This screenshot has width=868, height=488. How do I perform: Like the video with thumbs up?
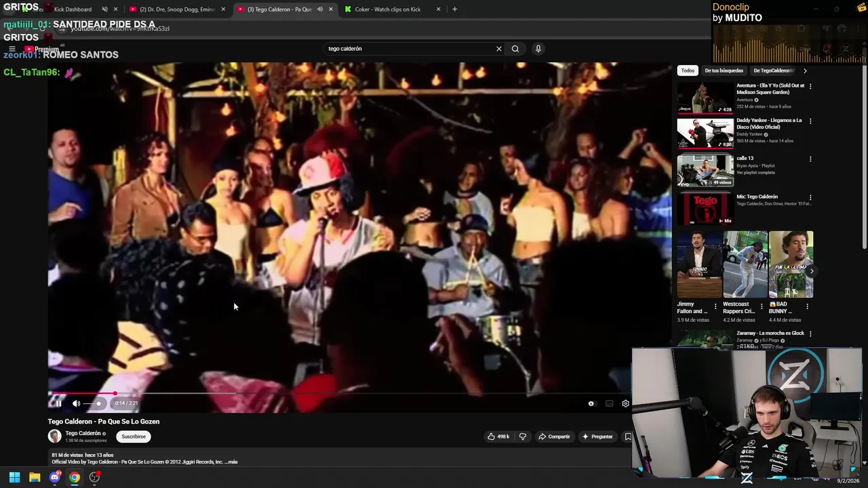pos(498,436)
